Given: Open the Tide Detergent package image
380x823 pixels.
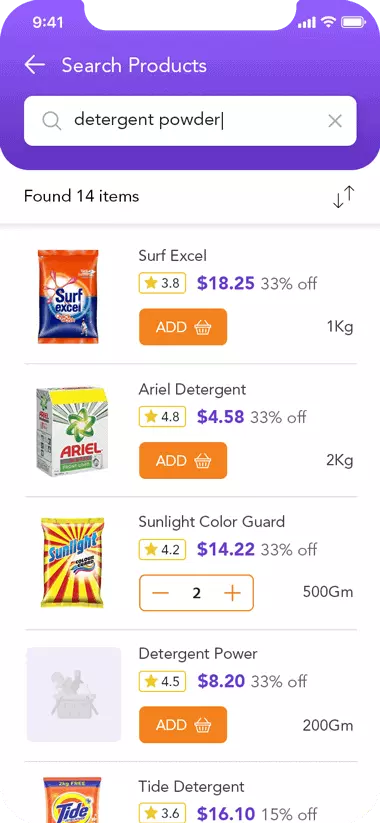Looking at the screenshot, I should 72,799.
